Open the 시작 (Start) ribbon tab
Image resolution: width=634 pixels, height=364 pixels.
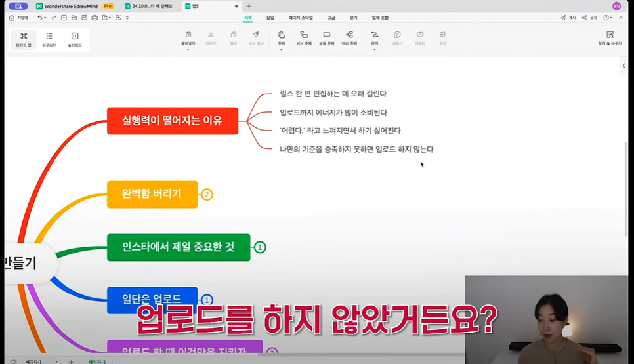point(248,18)
